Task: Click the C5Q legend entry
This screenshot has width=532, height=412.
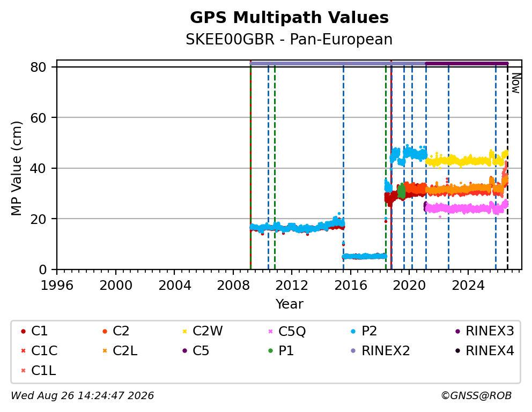Action: click(x=287, y=331)
